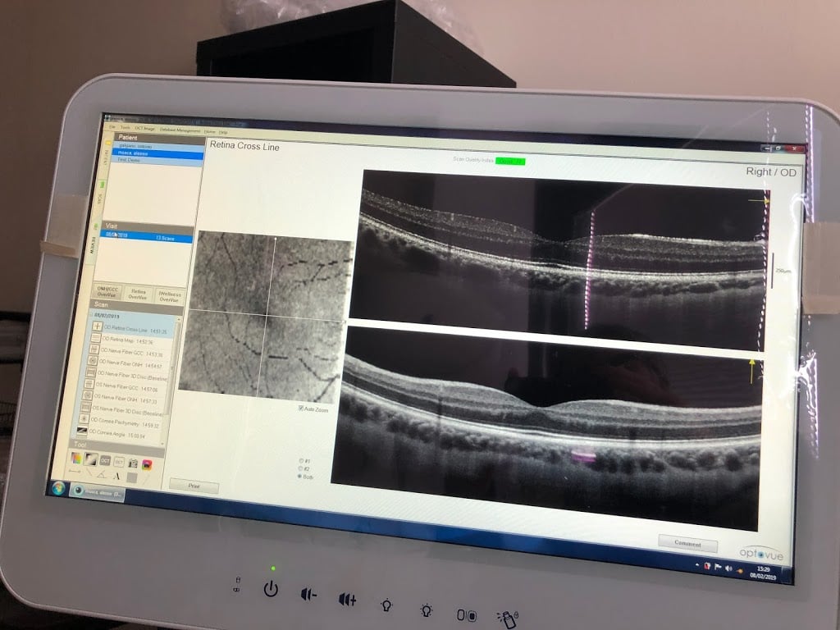Open the Tools menu
840x630 pixels.
(125, 128)
